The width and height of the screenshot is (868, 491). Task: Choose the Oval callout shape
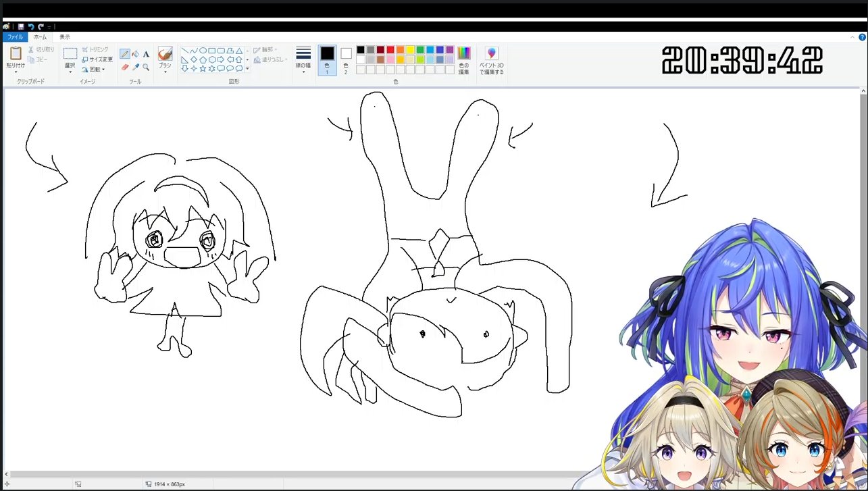tap(230, 68)
